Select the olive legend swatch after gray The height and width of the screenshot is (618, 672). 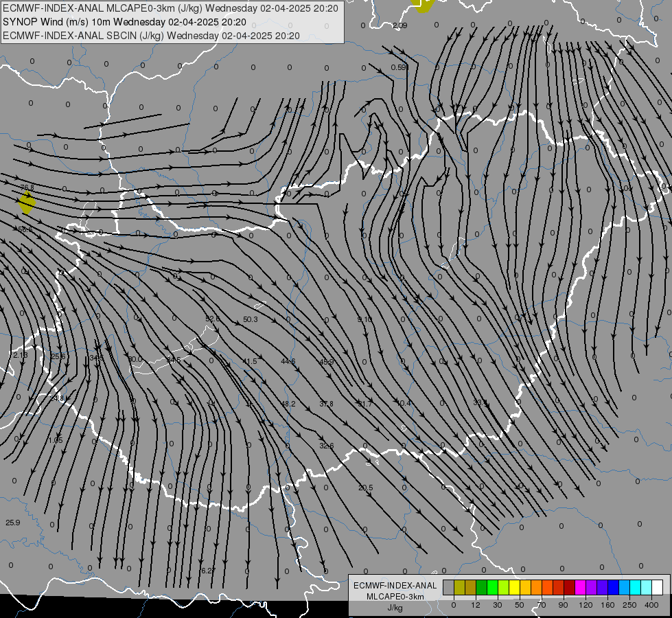pos(459,587)
